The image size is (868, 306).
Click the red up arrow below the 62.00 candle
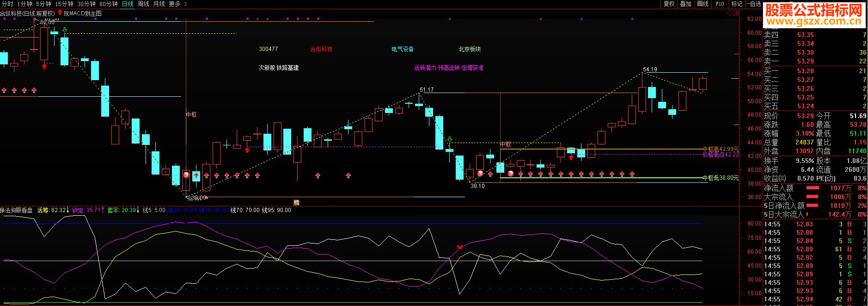click(x=44, y=66)
